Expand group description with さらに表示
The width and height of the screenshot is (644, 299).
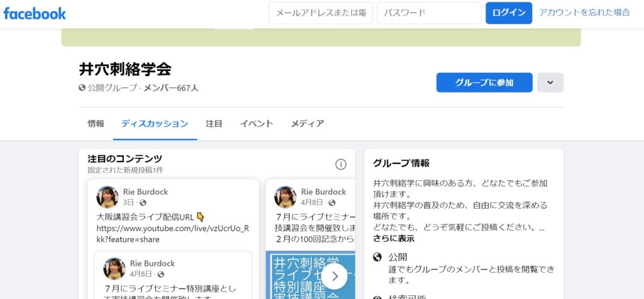coord(394,238)
